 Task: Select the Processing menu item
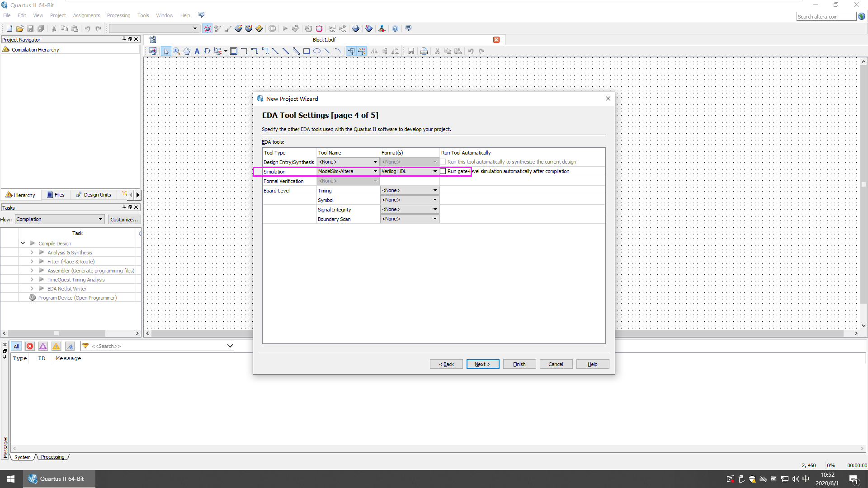tap(118, 15)
